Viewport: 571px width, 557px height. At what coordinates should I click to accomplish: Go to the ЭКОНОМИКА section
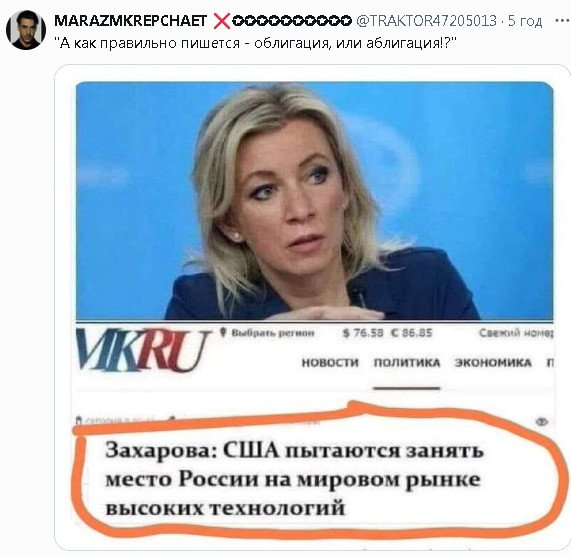(x=493, y=363)
